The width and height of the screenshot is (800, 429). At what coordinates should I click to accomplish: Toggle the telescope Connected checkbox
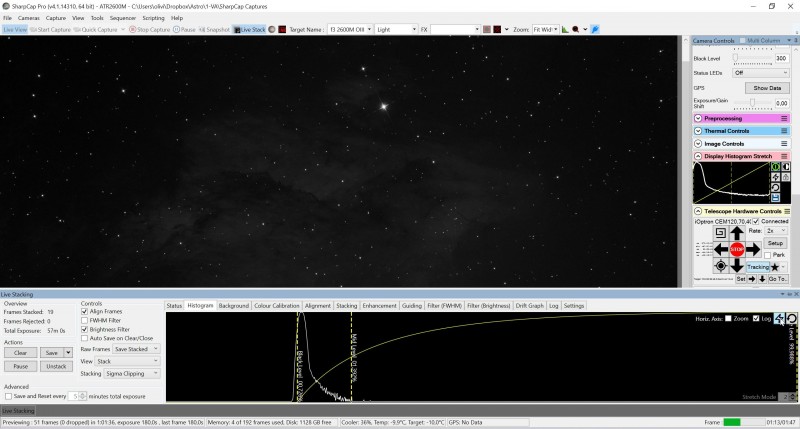[x=756, y=221]
